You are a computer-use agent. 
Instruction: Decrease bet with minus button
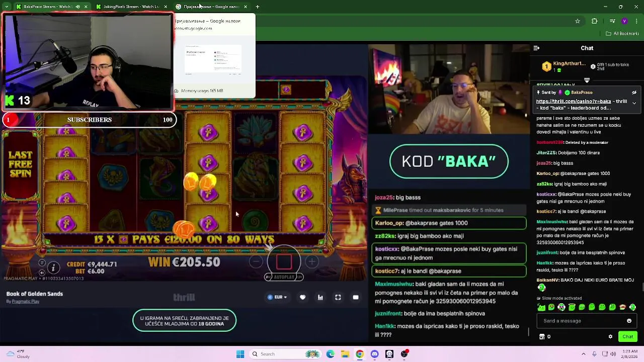point(256,261)
